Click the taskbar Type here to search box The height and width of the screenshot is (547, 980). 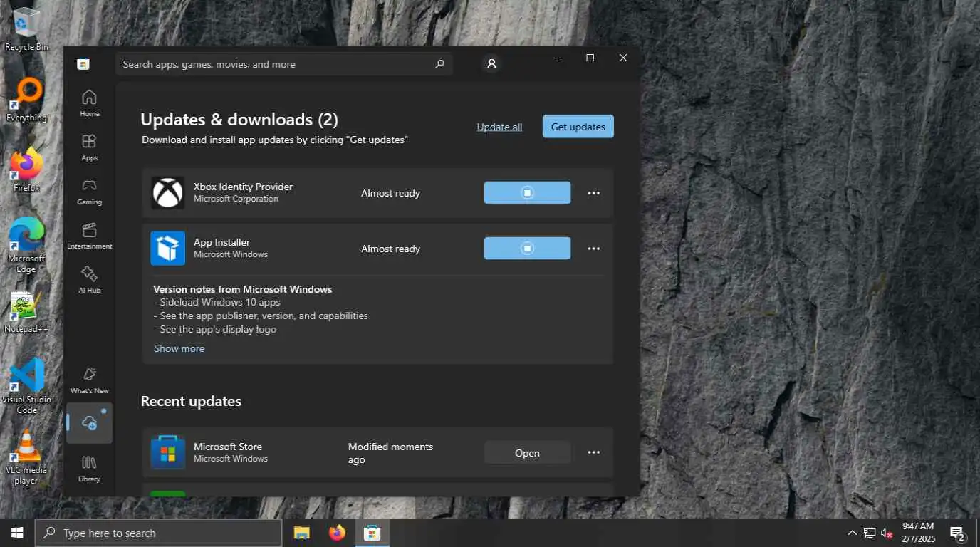coord(159,533)
